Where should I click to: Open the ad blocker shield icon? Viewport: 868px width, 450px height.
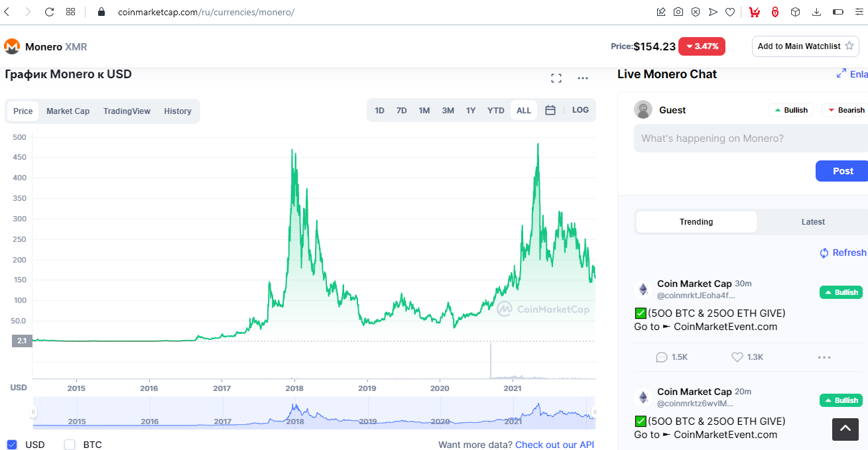coord(696,12)
